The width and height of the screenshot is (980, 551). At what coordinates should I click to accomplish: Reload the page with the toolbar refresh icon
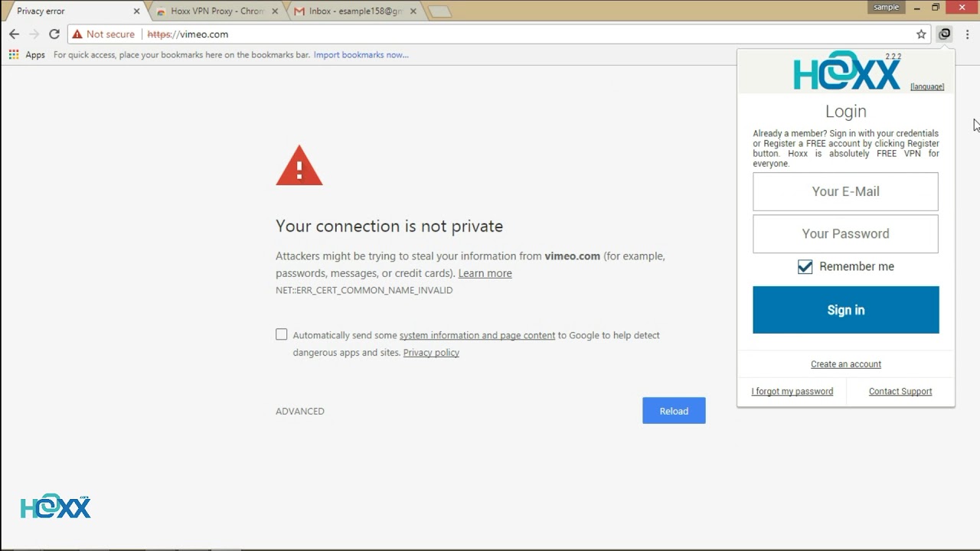point(54,34)
